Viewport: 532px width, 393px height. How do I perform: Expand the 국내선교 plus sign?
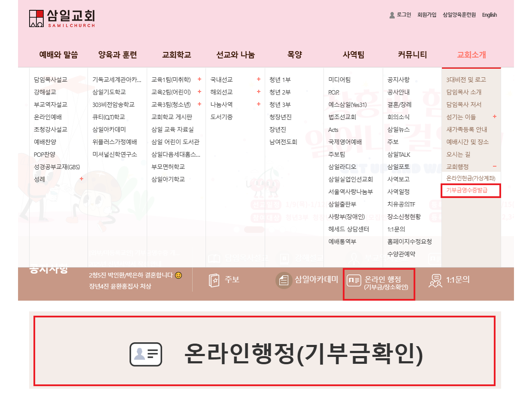click(258, 79)
